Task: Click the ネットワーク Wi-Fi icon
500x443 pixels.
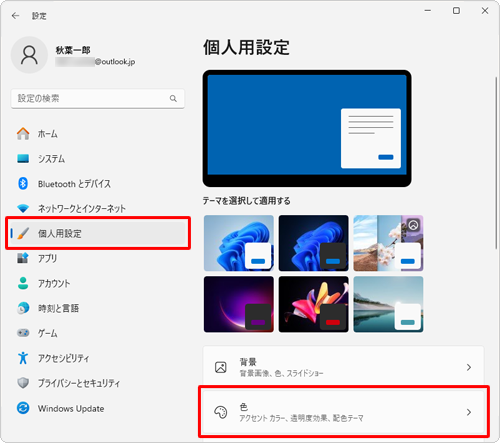Action: 23,209
